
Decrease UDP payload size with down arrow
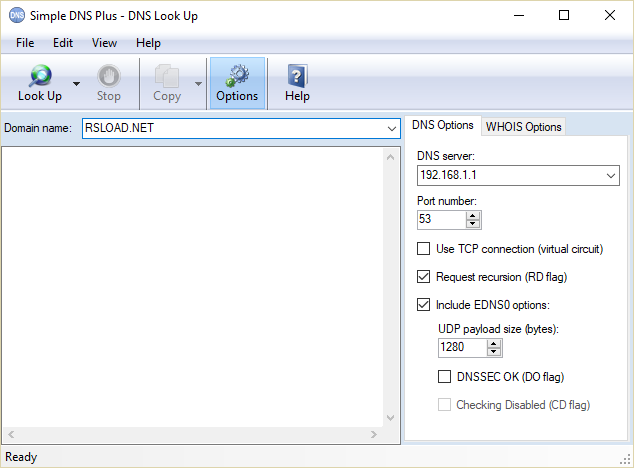[494, 352]
